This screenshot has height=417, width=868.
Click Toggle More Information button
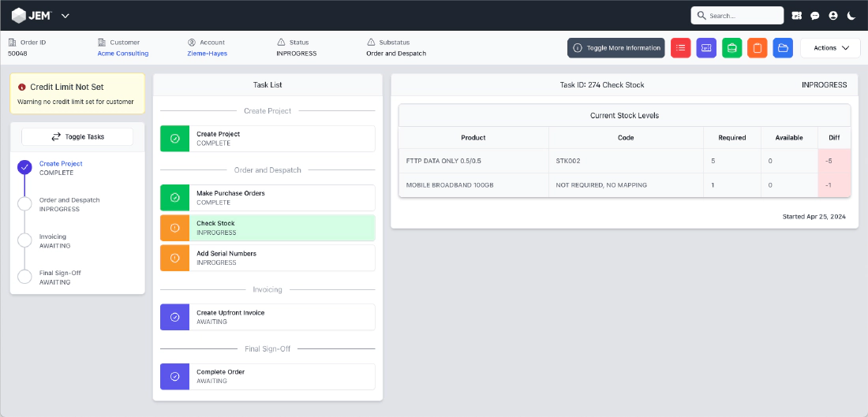[615, 47]
